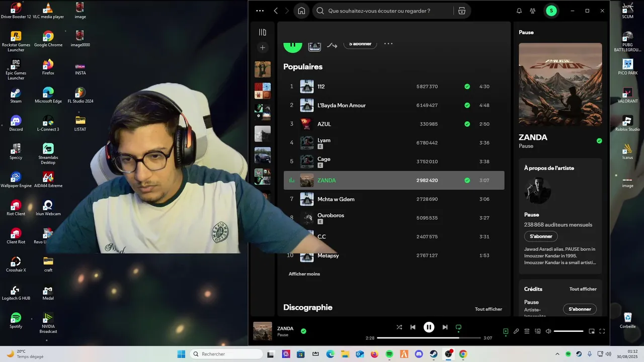Open Logitech G HUB desktop icon
The image size is (644, 362).
coord(16,292)
